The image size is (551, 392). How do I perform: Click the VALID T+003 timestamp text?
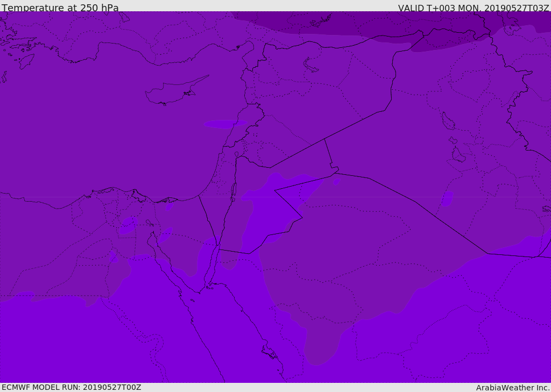(474, 8)
